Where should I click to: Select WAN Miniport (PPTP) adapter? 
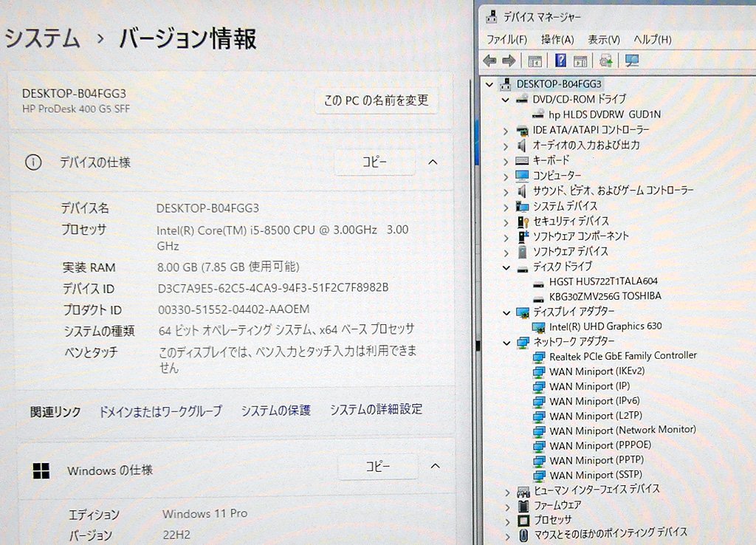[x=597, y=461]
